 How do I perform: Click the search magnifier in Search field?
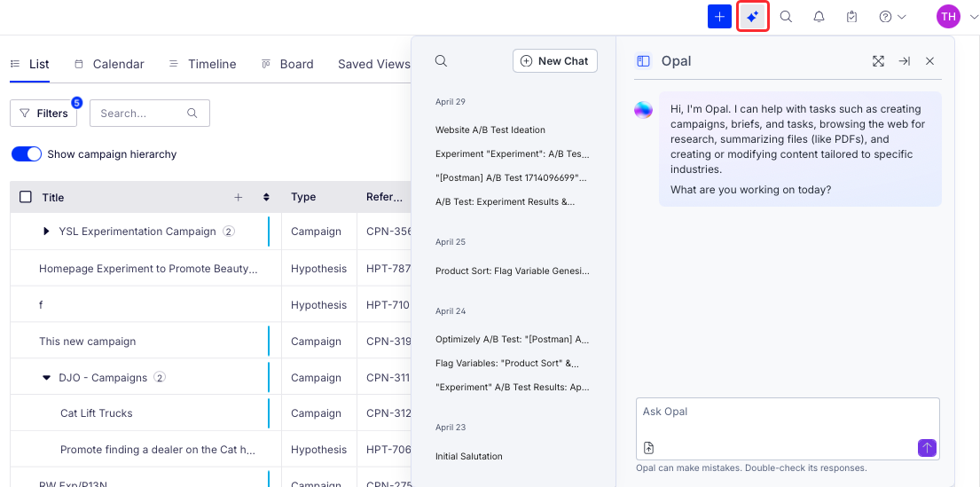192,114
